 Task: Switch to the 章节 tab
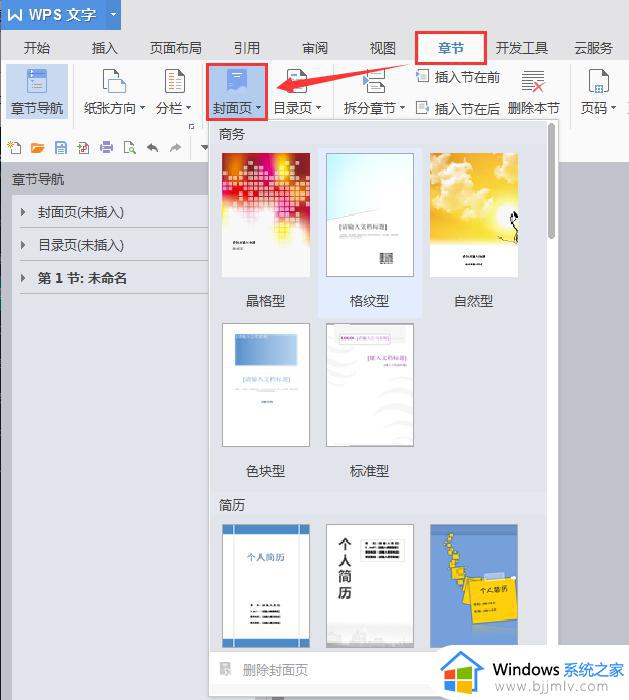tap(451, 48)
